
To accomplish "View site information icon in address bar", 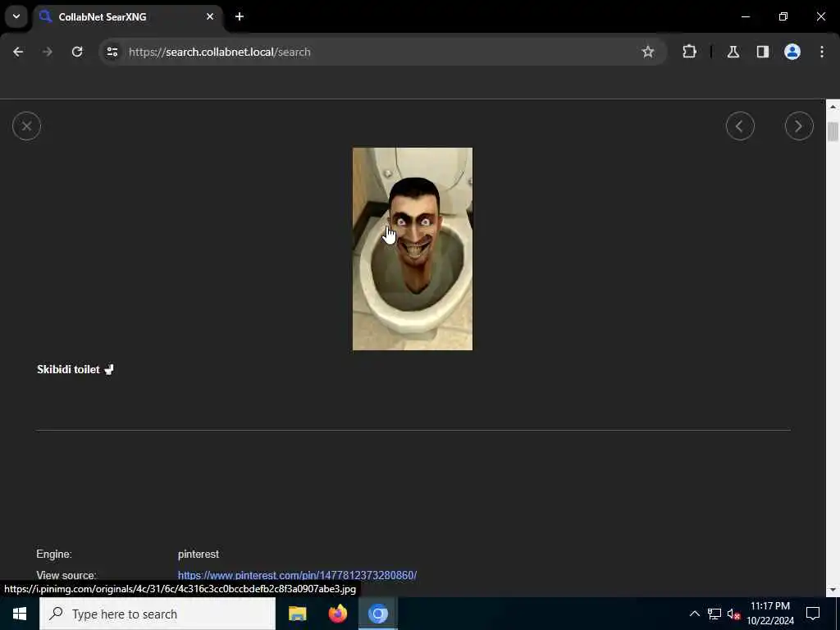I will (x=112, y=52).
